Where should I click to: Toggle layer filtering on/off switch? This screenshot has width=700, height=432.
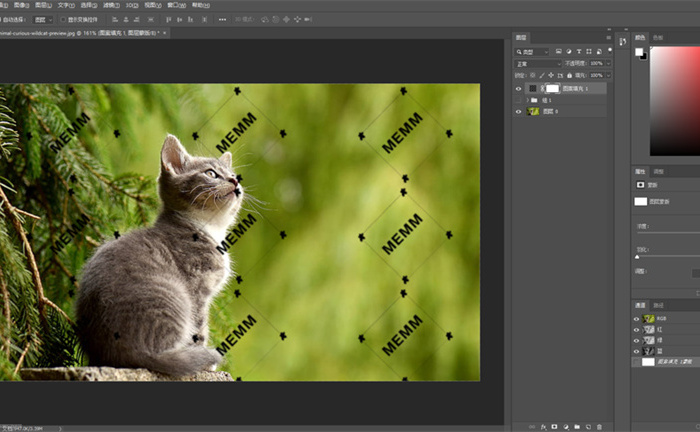click(x=610, y=50)
